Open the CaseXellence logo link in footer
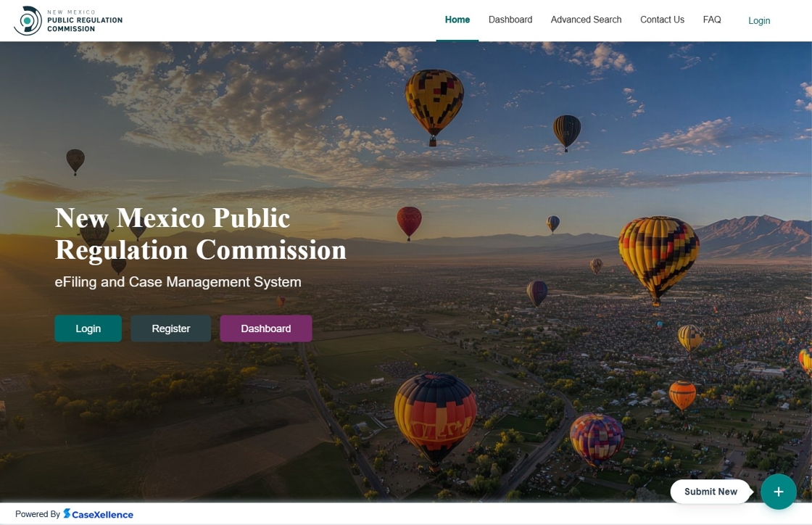Viewport: 812px width, 525px height. coord(99,514)
